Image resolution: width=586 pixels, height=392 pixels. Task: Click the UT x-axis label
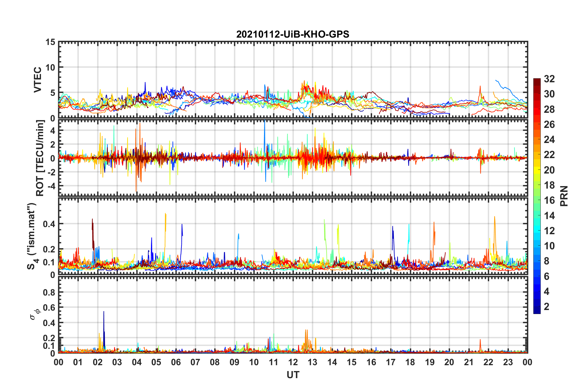[x=293, y=375]
